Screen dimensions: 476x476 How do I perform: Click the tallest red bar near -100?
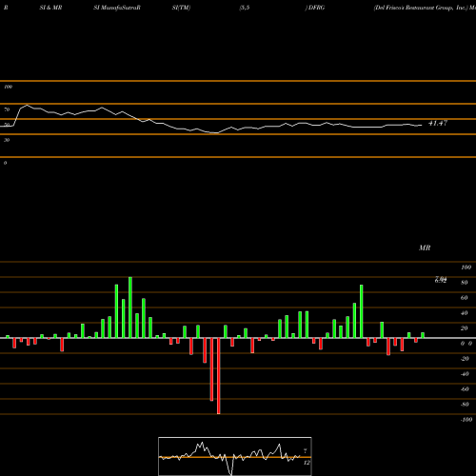pyautogui.click(x=218, y=376)
